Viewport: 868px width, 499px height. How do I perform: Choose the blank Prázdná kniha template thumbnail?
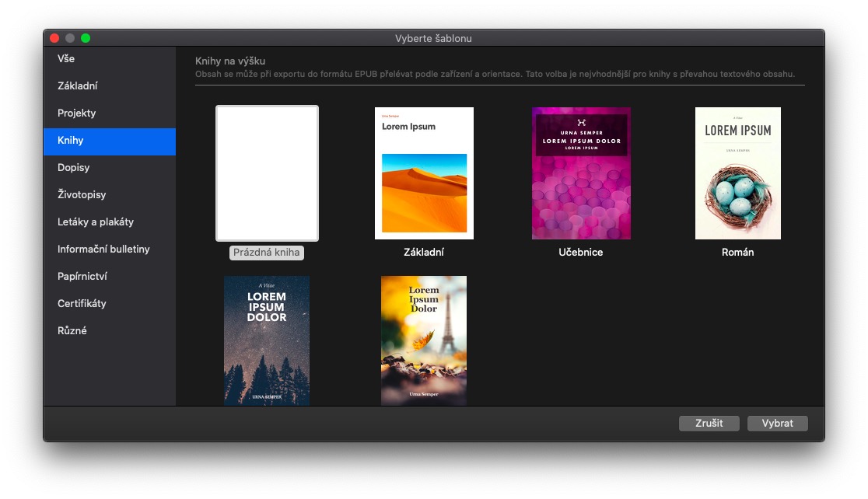[267, 173]
